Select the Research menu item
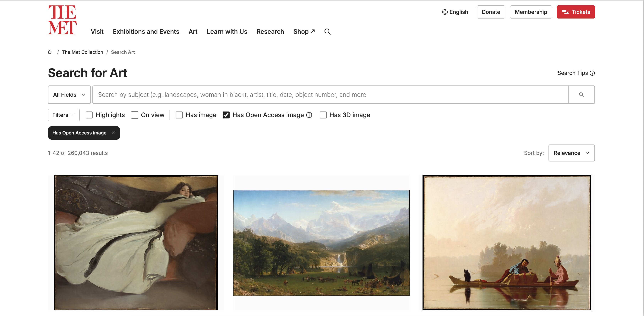The width and height of the screenshot is (644, 316). 270,31
